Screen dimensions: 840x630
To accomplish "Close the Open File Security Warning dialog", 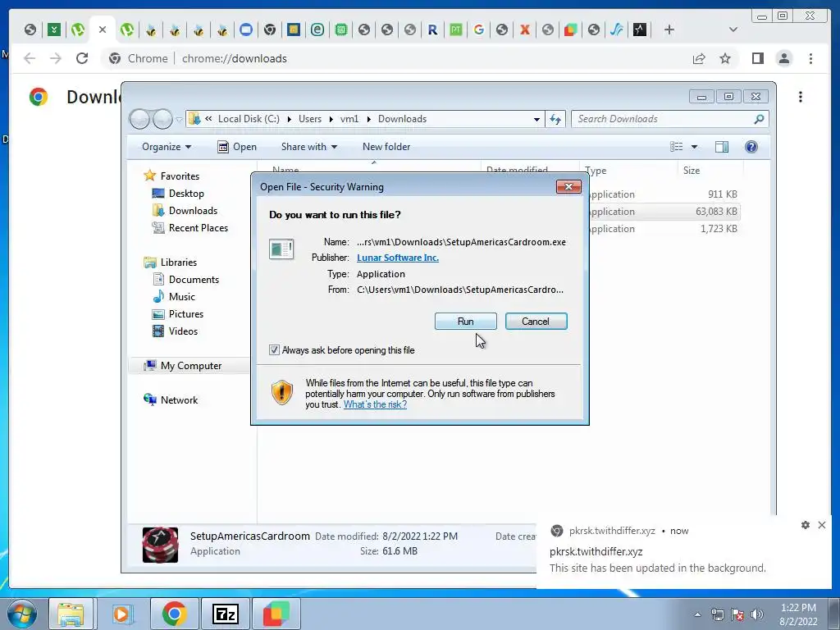I will coord(568,186).
